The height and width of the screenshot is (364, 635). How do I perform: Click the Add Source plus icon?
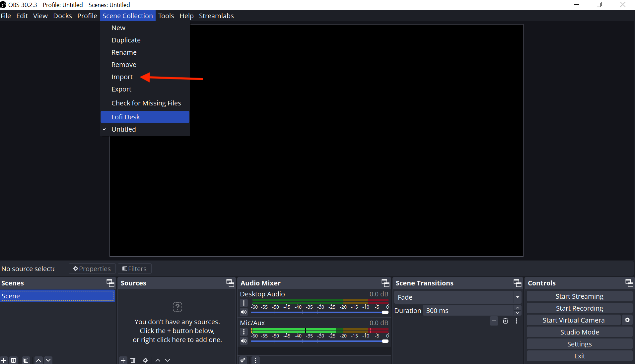(123, 360)
